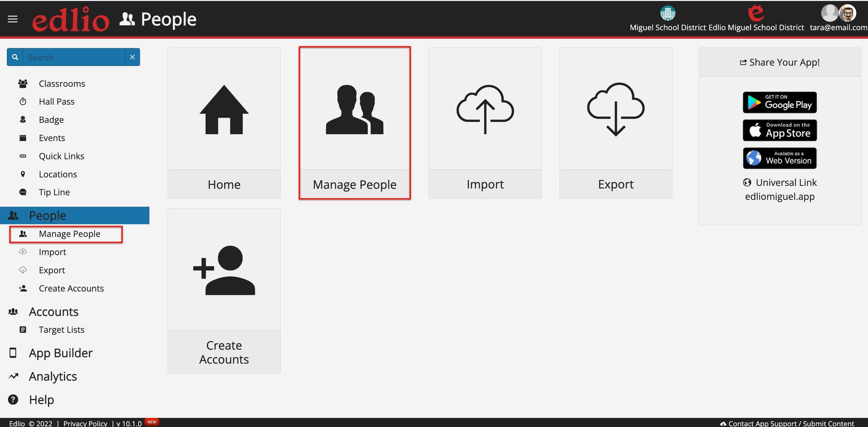Open Target Lists in sidebar
Image resolution: width=868 pixels, height=427 pixels.
pos(61,330)
